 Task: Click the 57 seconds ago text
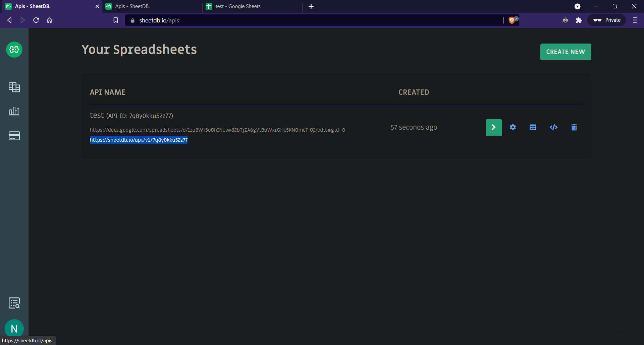[414, 127]
